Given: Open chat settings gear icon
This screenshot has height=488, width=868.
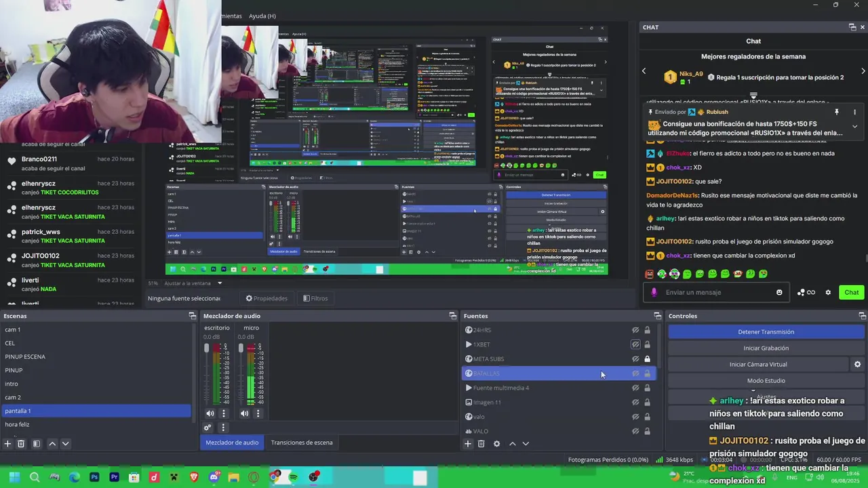Looking at the screenshot, I should 828,293.
